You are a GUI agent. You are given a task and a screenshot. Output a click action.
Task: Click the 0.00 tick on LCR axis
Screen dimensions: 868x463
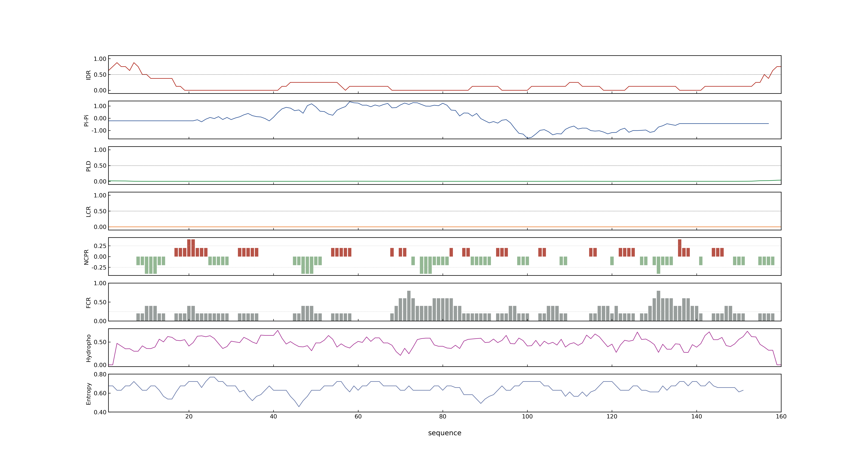[100, 227]
